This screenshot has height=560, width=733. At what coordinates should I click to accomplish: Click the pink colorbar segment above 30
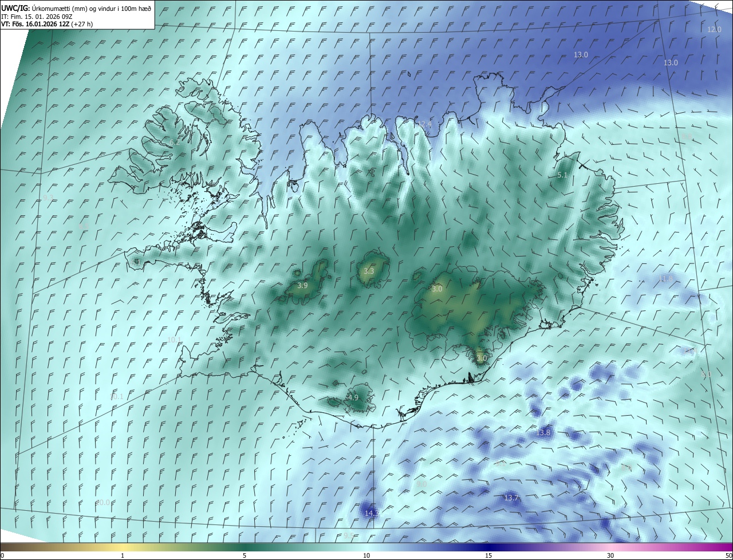pos(610,547)
